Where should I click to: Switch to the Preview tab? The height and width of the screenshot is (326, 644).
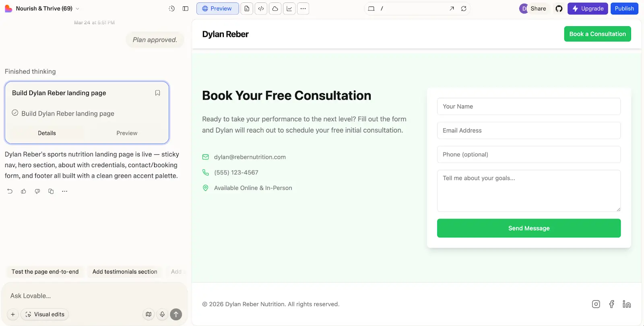(217, 8)
